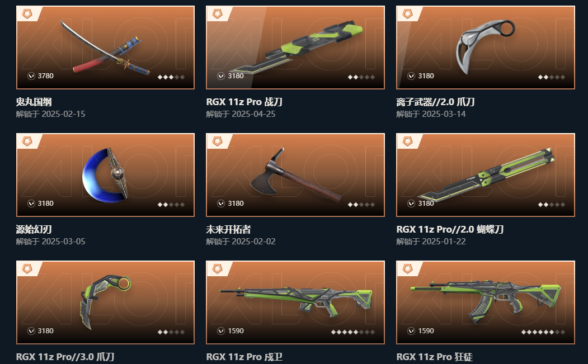Select the RGX 11z Pro 战刀 blade image

coord(297,47)
